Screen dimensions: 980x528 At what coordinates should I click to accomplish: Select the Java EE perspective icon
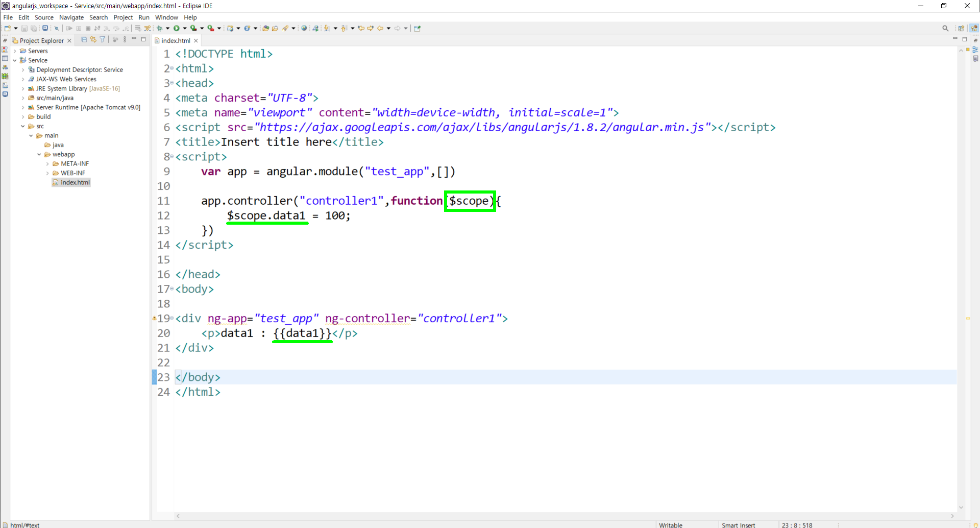(974, 28)
